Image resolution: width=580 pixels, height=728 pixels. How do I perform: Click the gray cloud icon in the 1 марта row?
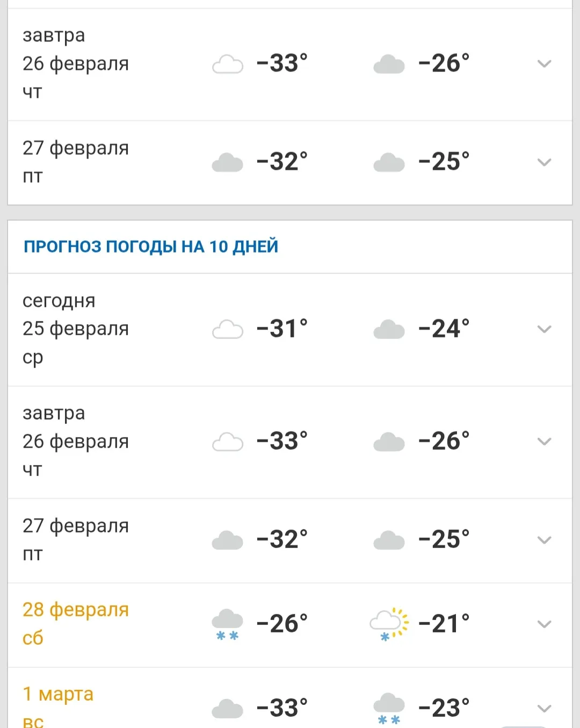tap(228, 709)
